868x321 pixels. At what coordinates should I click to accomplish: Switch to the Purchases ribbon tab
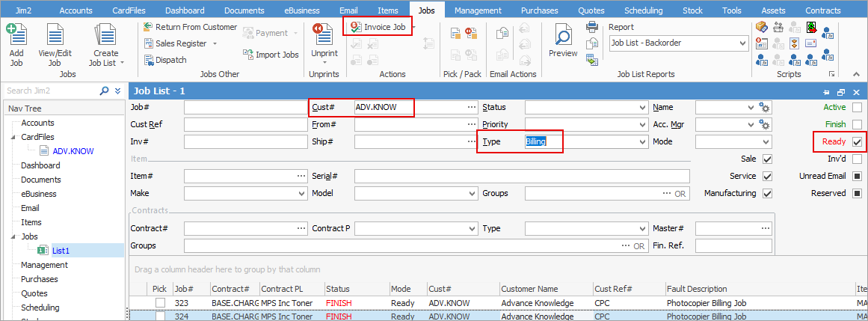(x=540, y=10)
